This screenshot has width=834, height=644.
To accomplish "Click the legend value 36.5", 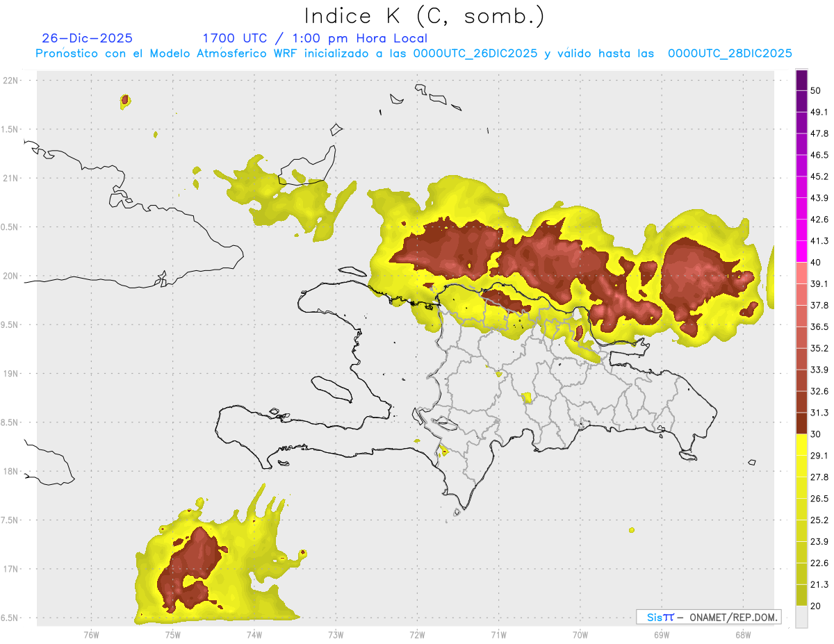I will (x=819, y=327).
